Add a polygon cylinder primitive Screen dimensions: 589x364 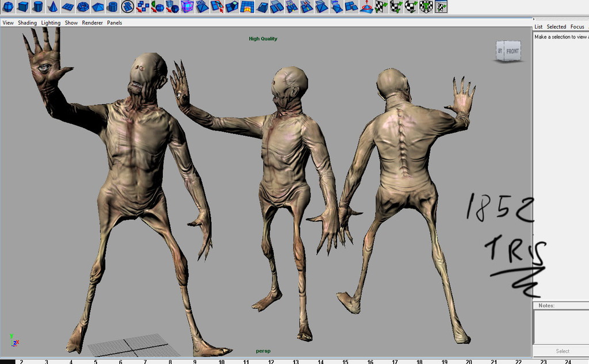click(38, 7)
